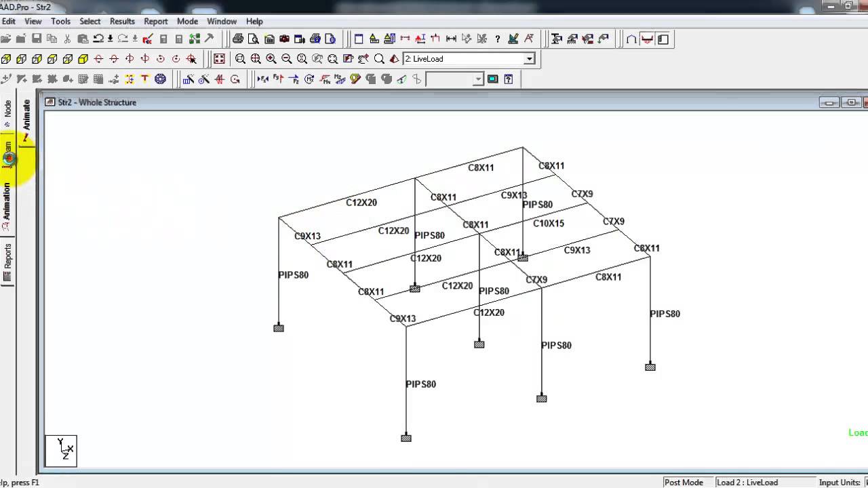The width and height of the screenshot is (868, 488).
Task: Click the window help icon beside the monitor
Action: (508, 79)
